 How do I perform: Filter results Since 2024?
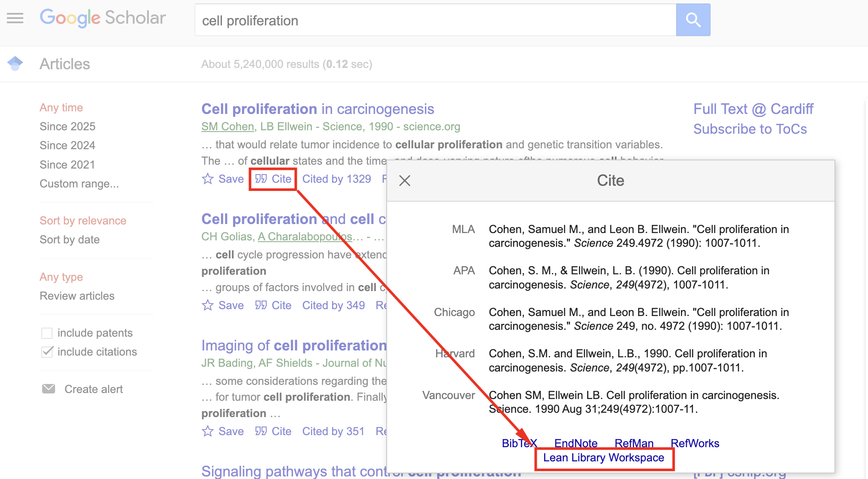[x=68, y=145]
